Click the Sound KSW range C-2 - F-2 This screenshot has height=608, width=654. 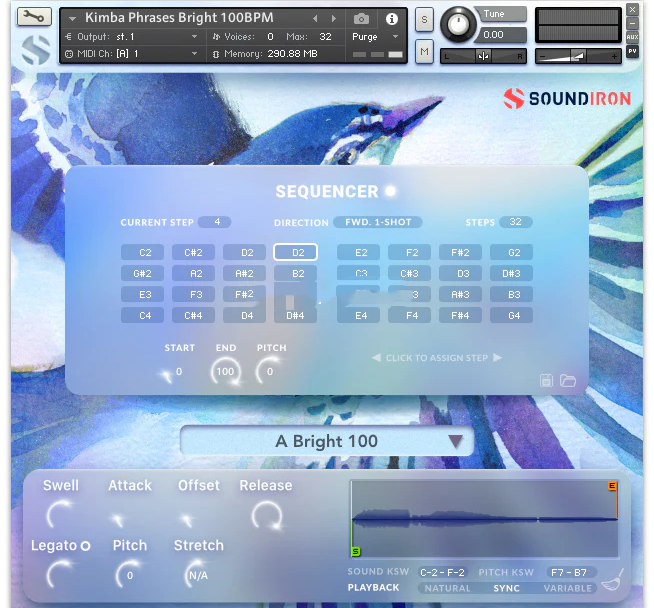(442, 573)
